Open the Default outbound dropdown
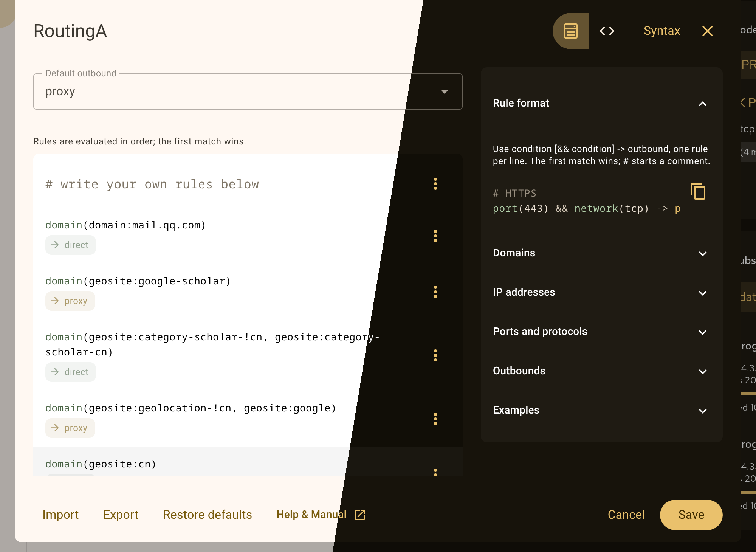 point(248,91)
